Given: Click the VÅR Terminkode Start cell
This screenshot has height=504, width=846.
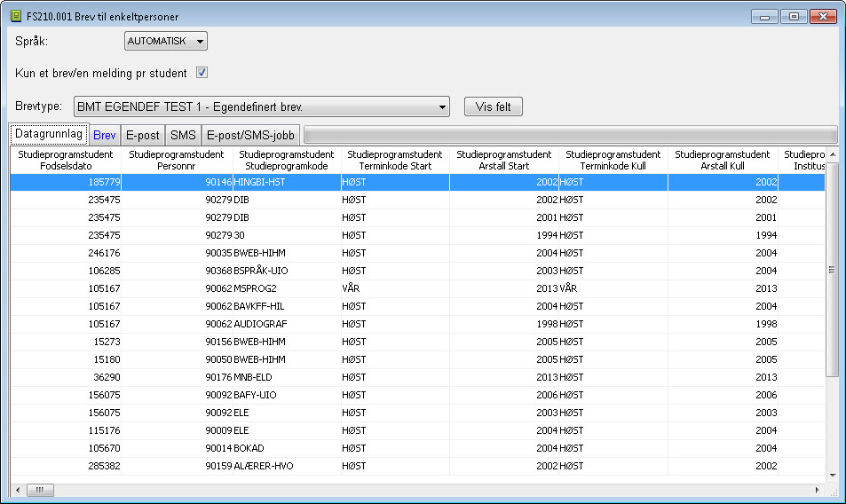Looking at the screenshot, I should 395,288.
